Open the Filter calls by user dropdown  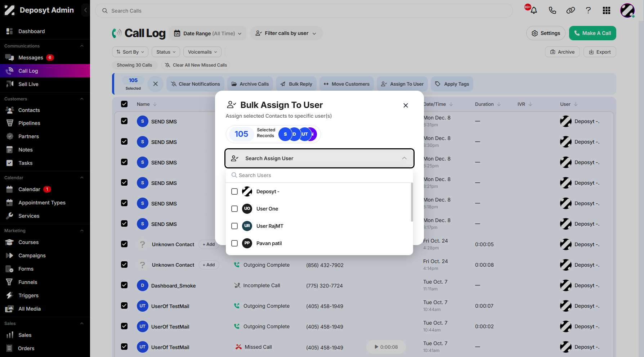tap(286, 33)
